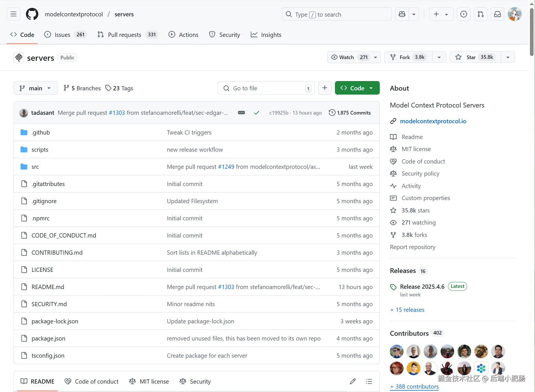
Task: Open the README.md file
Action: (48, 287)
